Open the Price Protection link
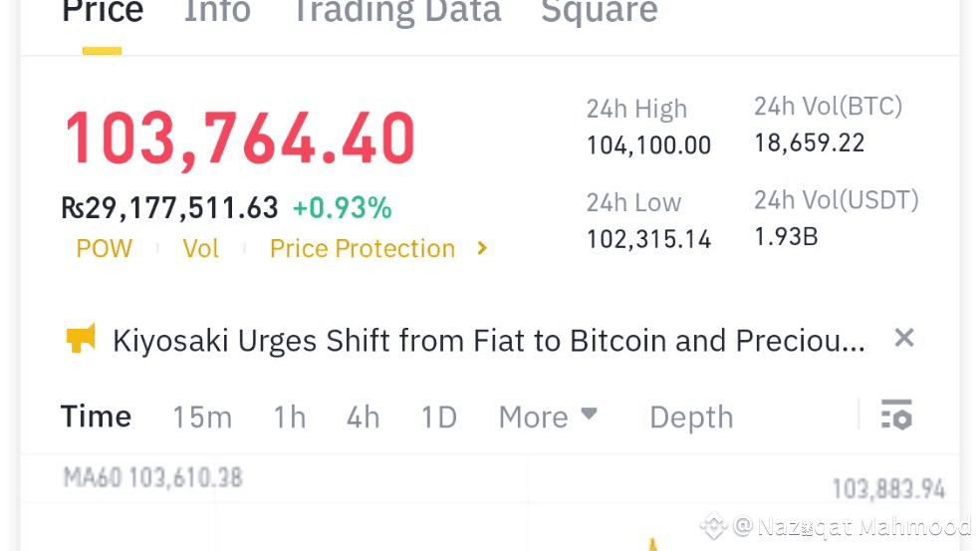Screen dimensions: 980x551 [362, 248]
